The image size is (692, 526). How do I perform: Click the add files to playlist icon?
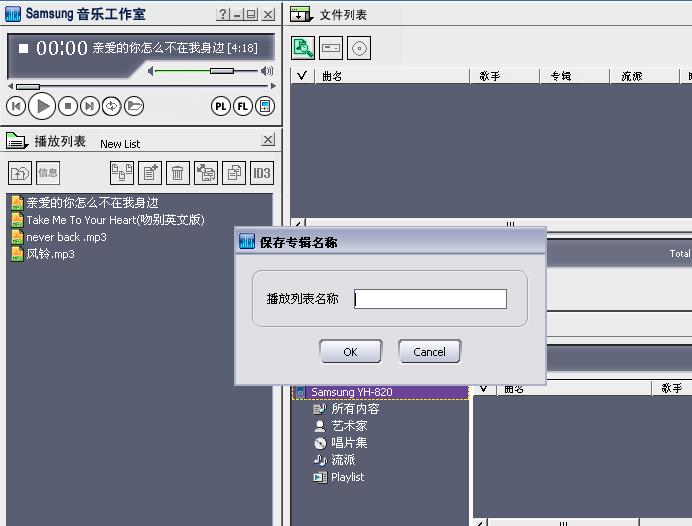tap(122, 173)
